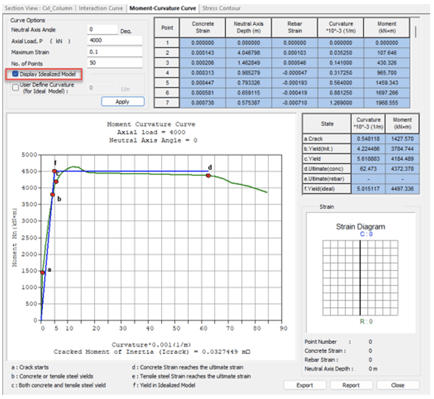Click the Neutral Axis Angle input field

(103, 30)
